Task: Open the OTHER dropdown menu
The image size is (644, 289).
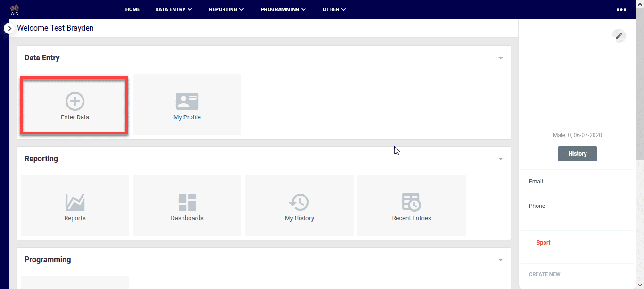Action: (x=334, y=9)
